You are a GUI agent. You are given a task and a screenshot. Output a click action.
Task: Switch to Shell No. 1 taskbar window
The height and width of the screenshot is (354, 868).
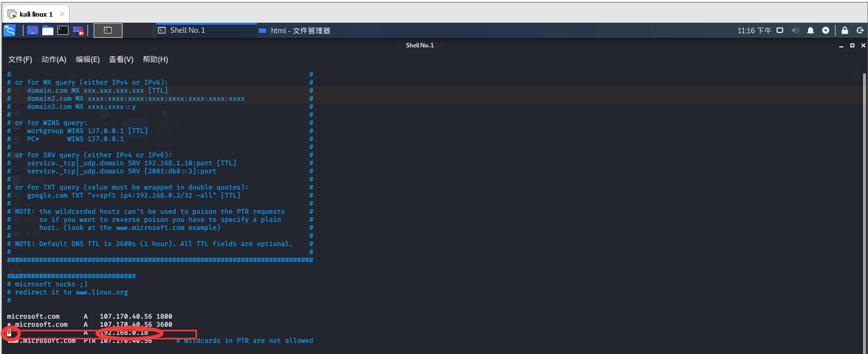point(206,30)
